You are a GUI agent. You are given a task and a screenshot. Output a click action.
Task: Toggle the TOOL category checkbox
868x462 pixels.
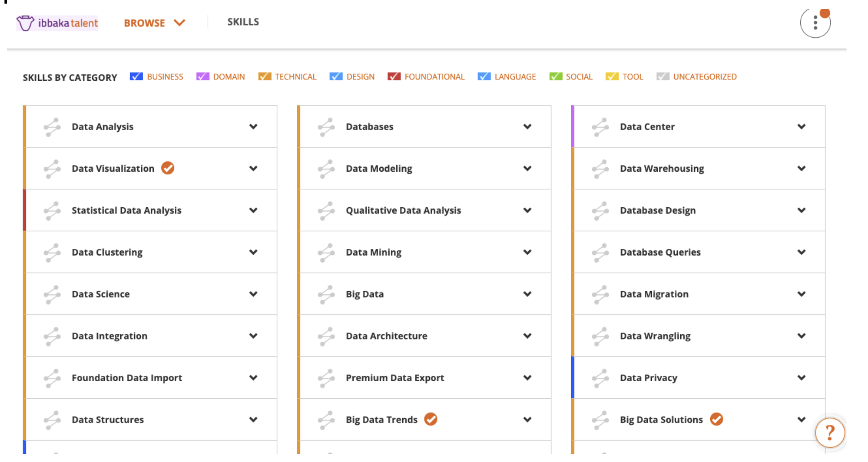[612, 77]
